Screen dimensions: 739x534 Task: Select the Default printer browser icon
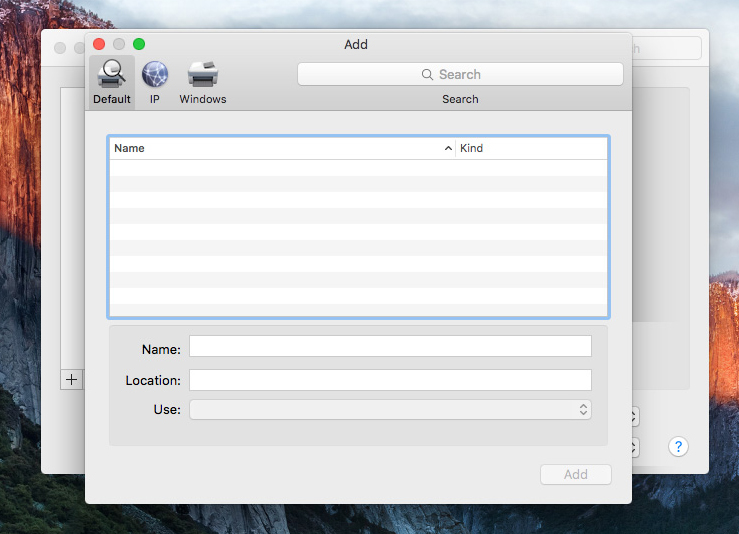coord(111,75)
